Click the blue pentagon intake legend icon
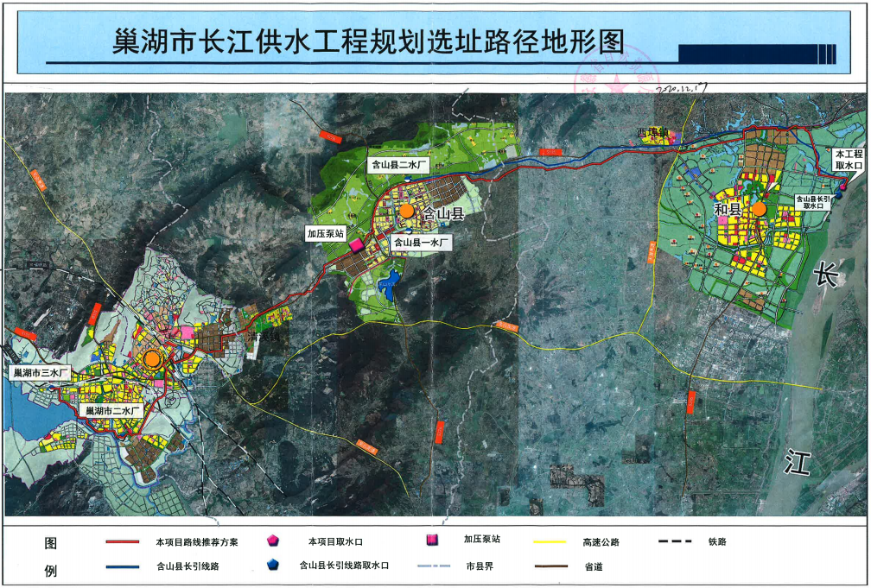871x588 pixels. pos(273,566)
